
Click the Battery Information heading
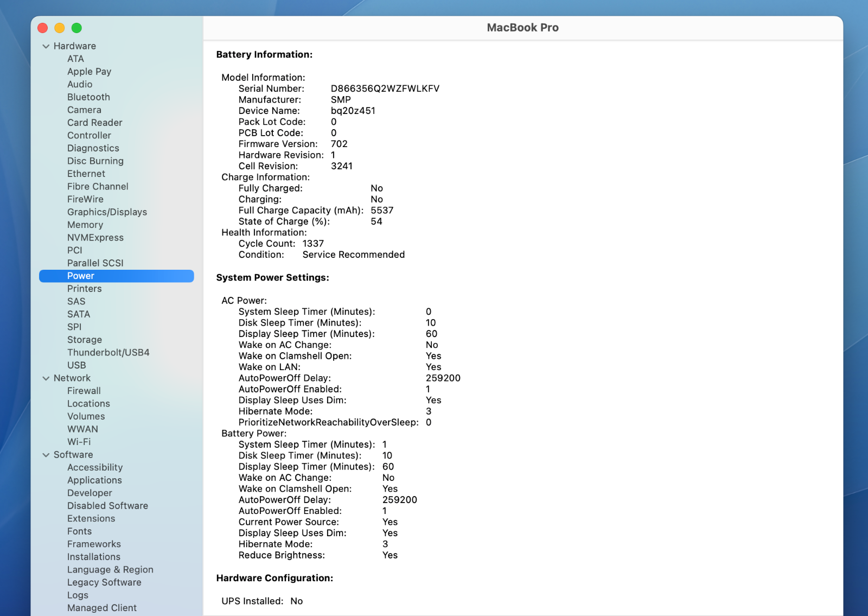264,55
